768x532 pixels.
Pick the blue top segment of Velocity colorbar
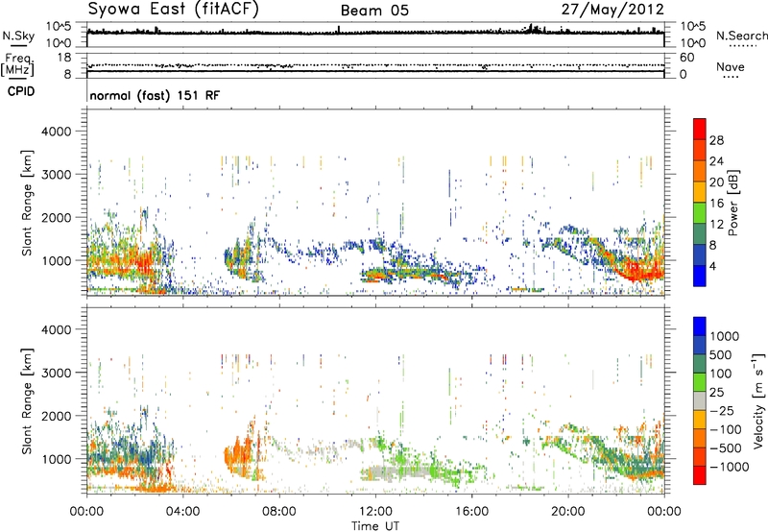tap(700, 326)
